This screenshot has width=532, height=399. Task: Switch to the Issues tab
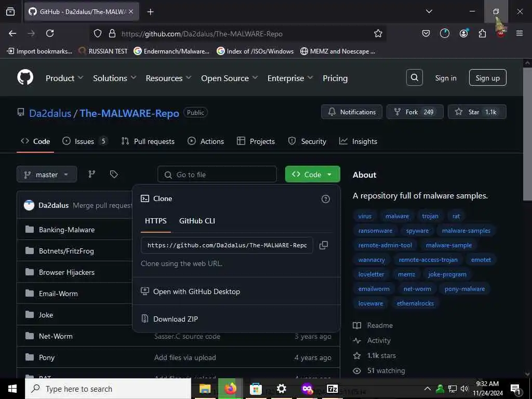(85, 141)
